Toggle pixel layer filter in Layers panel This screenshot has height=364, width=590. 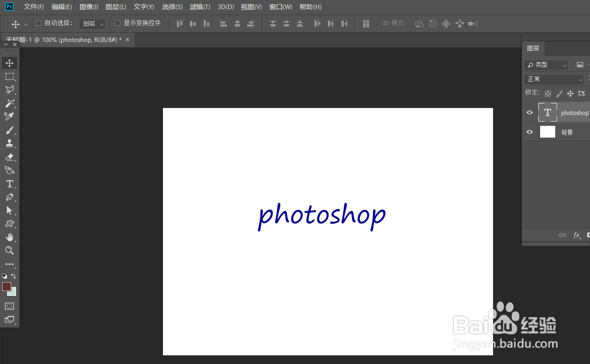pyautogui.click(x=580, y=65)
